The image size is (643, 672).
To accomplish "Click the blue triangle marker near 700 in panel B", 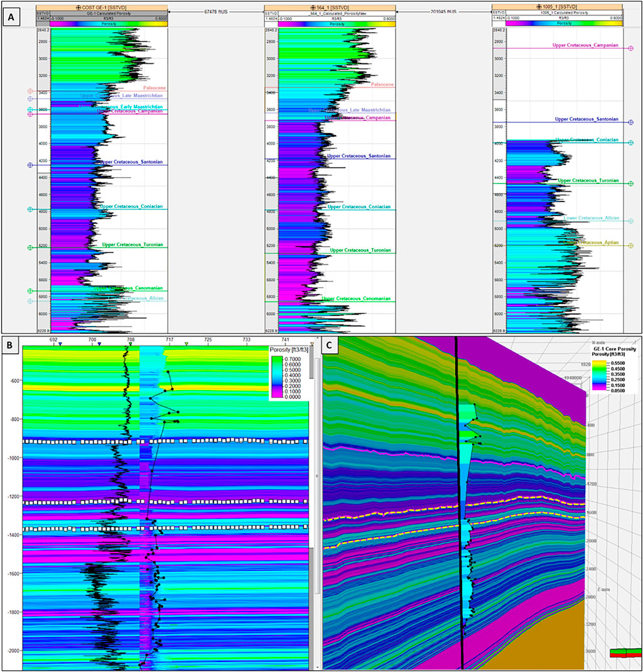I will pos(99,344).
